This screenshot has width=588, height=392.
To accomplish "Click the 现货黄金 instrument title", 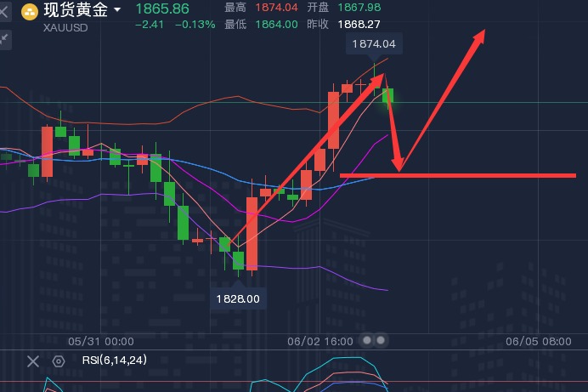I will (76, 10).
